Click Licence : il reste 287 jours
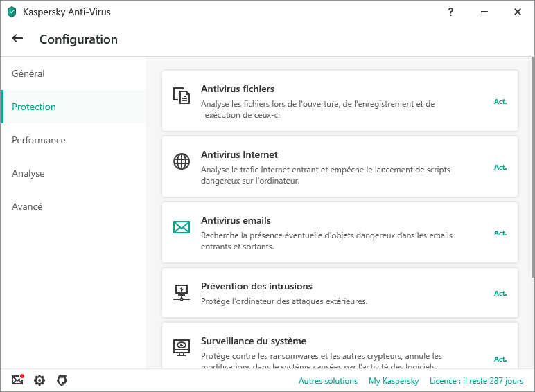 click(x=476, y=381)
